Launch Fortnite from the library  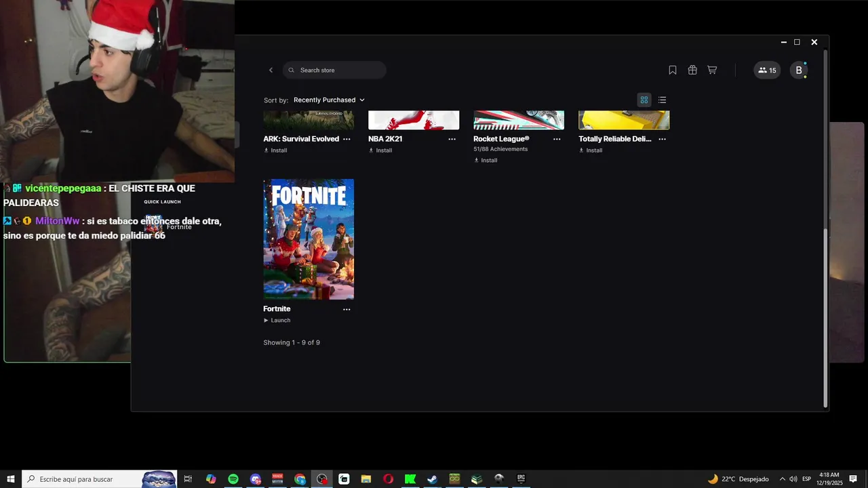pos(277,321)
